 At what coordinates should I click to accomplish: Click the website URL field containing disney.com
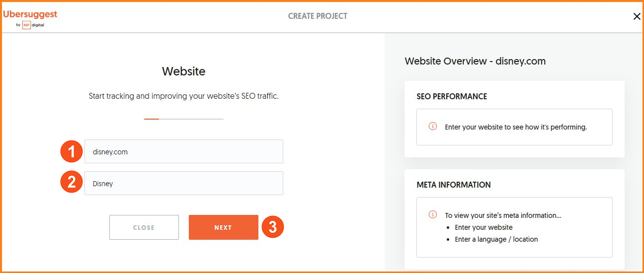[184, 152]
